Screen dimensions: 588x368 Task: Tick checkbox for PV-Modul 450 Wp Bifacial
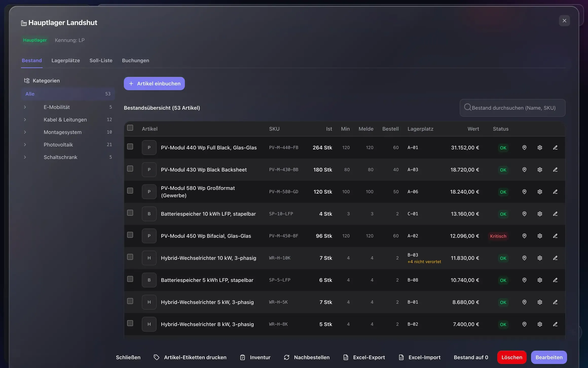(x=130, y=235)
